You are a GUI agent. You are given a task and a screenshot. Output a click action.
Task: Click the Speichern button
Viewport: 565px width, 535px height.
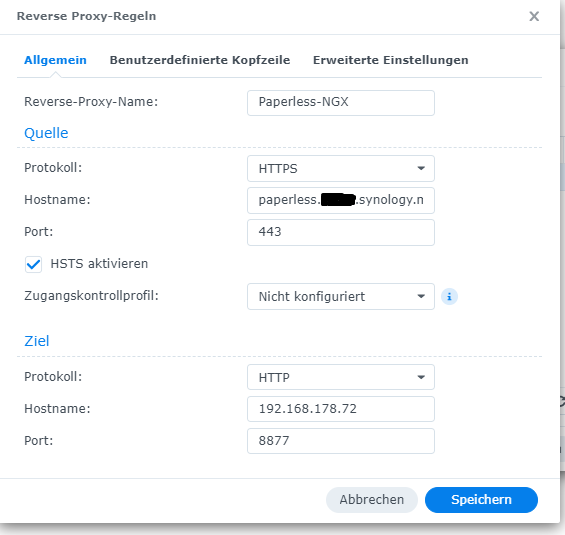pos(481,500)
